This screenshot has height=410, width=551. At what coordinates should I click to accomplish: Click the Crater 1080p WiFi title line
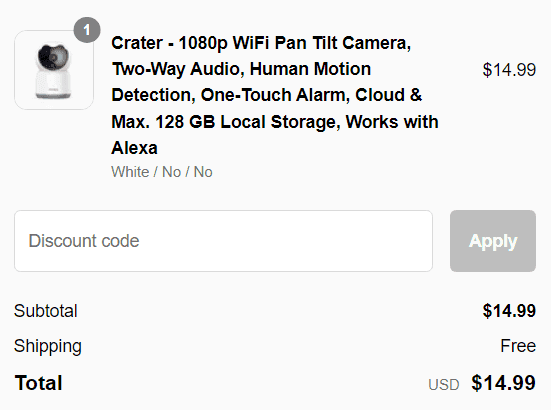pyautogui.click(x=261, y=43)
